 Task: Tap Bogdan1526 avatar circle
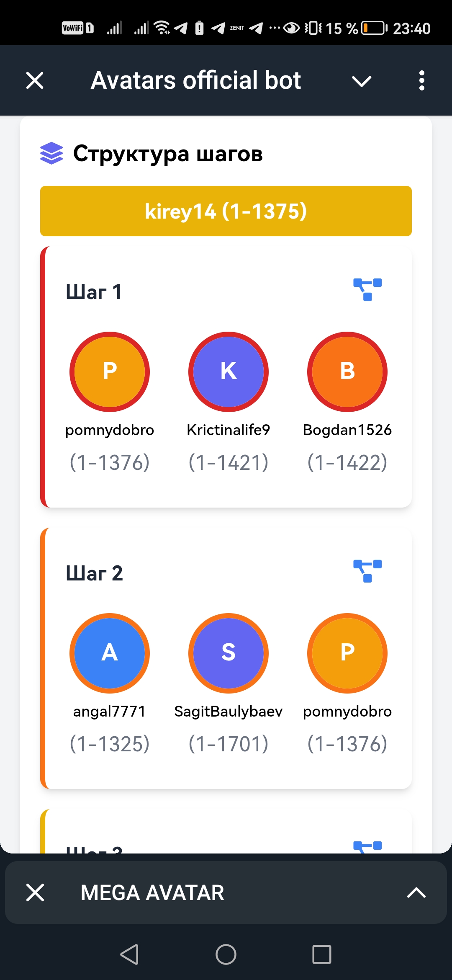coord(347,371)
